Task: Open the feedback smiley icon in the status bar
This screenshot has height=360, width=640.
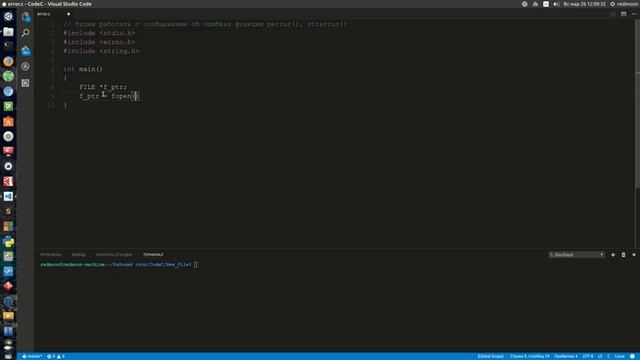Action: click(x=632, y=356)
